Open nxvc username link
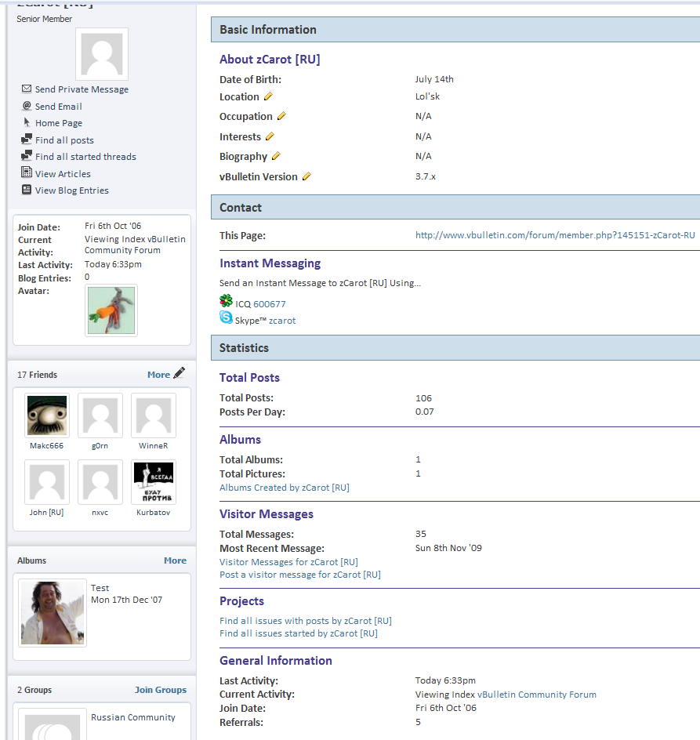 pyautogui.click(x=100, y=513)
